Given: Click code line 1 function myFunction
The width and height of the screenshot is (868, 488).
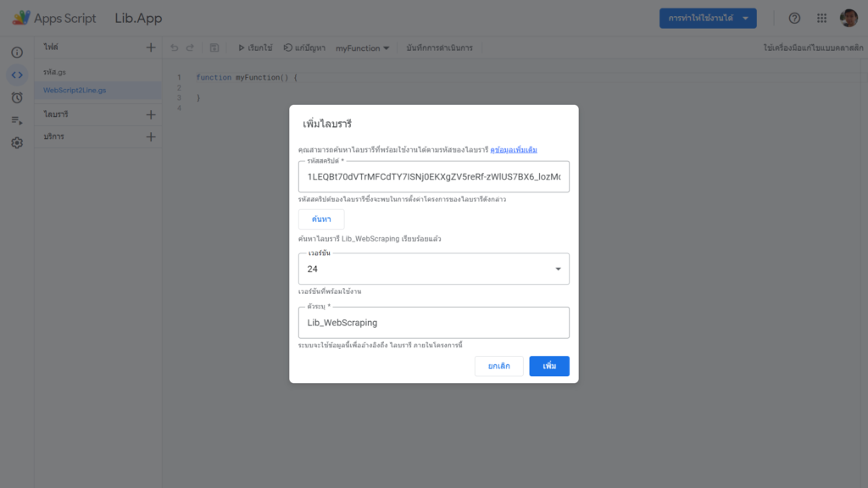Looking at the screenshot, I should point(247,77).
